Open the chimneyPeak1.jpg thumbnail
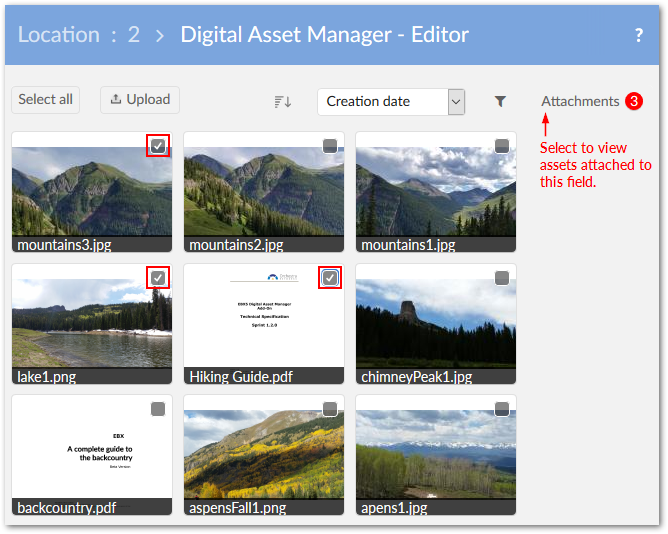 tap(436, 323)
